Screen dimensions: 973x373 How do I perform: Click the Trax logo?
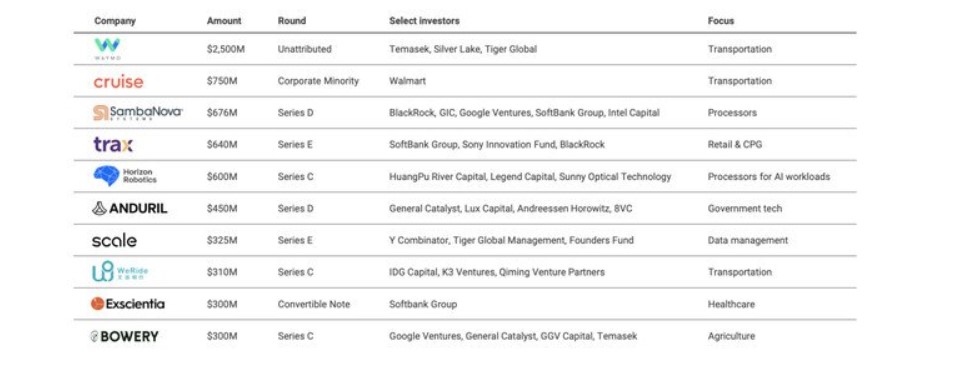pyautogui.click(x=113, y=145)
